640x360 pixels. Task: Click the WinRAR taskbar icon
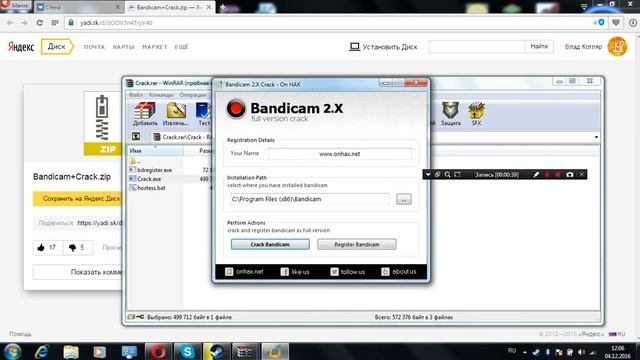point(246,351)
